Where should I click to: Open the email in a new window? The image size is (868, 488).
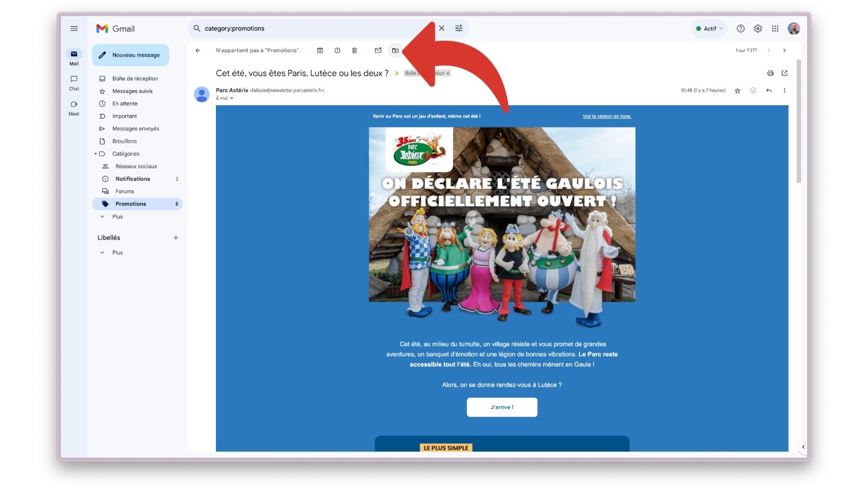point(784,73)
